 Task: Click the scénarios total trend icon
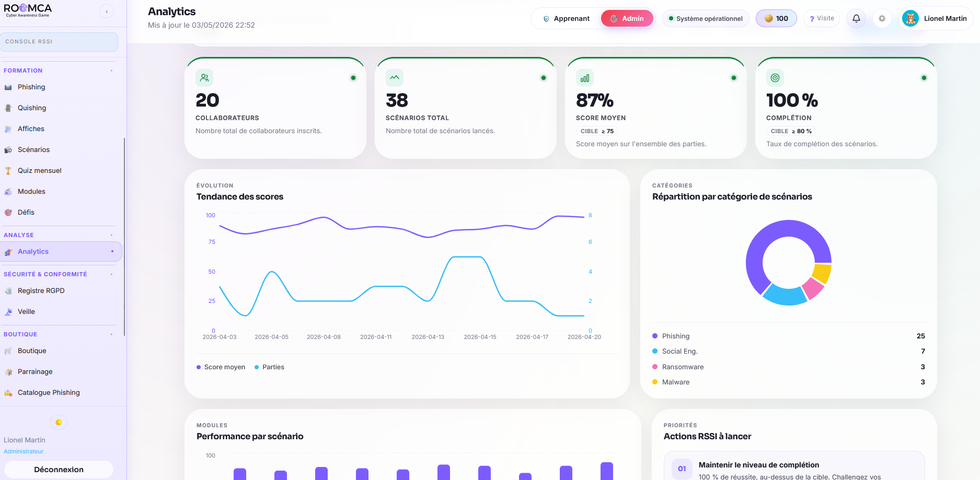[x=395, y=78]
